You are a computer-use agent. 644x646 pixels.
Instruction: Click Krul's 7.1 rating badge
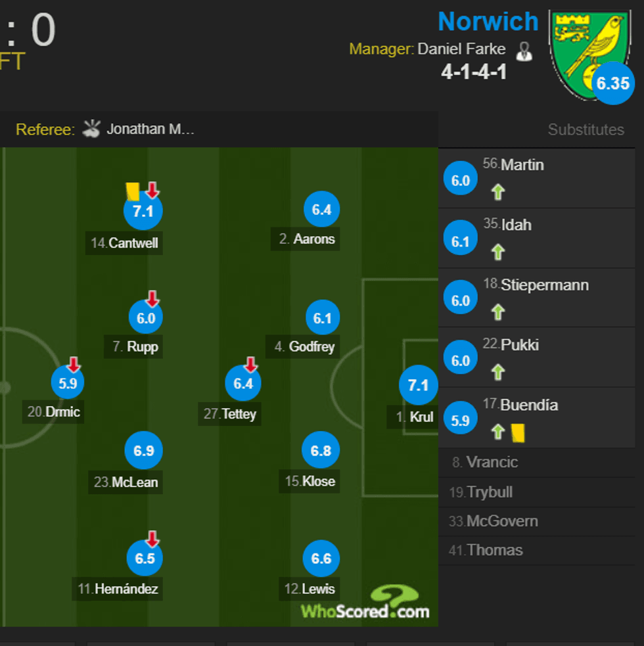418,385
